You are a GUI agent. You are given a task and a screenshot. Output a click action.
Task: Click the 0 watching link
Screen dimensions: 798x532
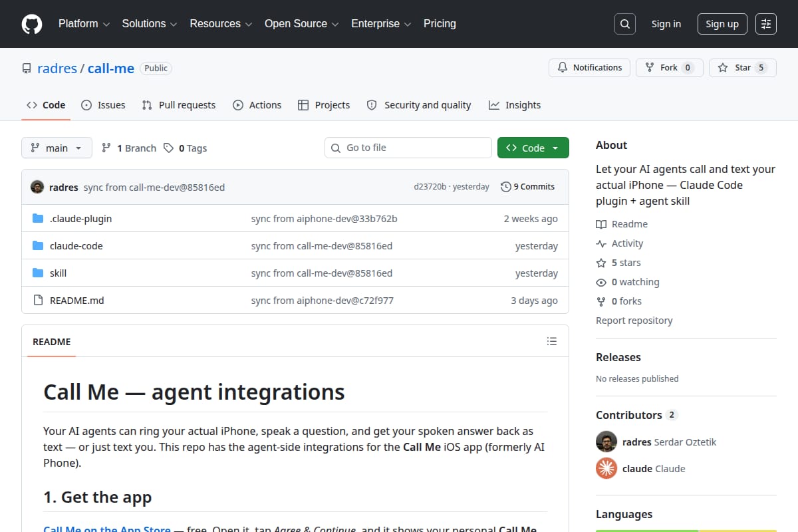click(628, 282)
